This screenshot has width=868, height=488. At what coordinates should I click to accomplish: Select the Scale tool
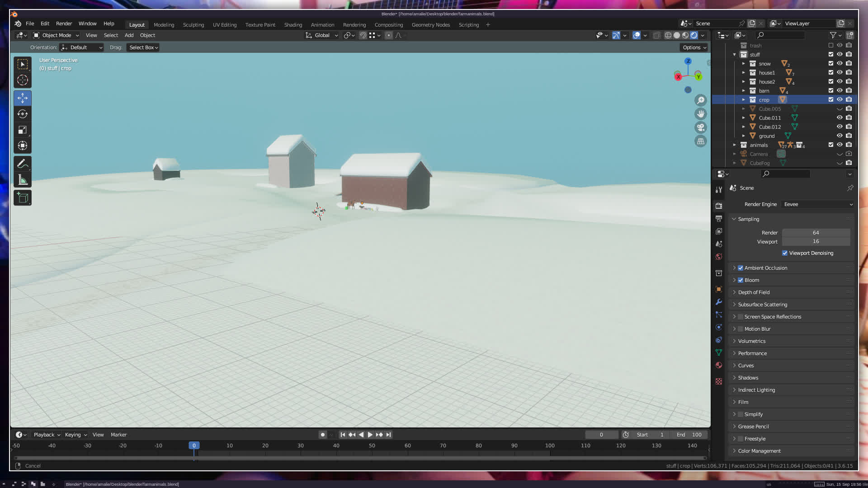22,130
